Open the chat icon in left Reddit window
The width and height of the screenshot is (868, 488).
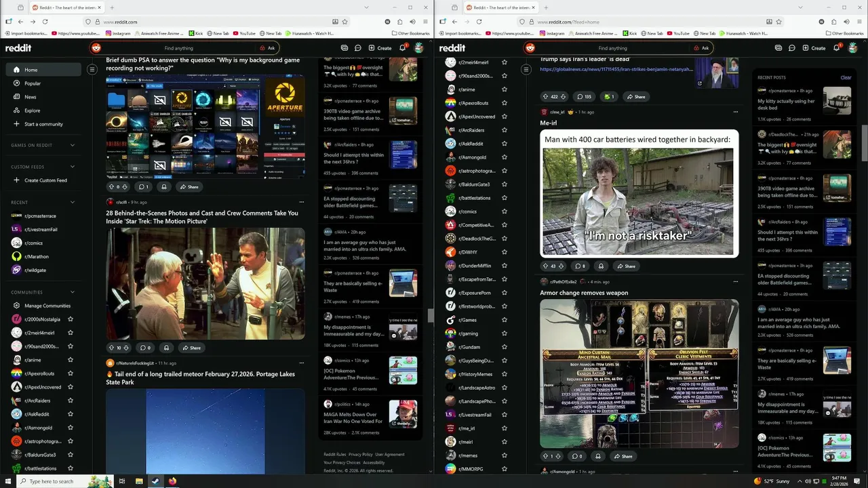(x=357, y=48)
